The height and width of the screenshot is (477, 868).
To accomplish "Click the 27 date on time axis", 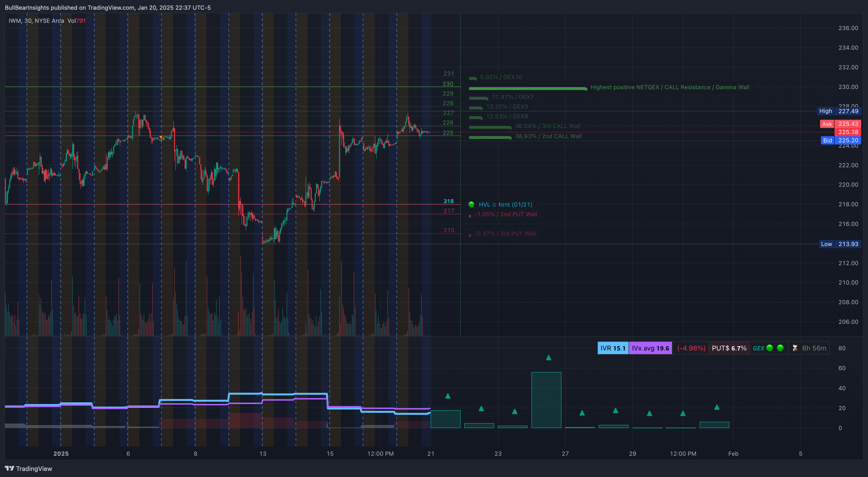I will point(565,453).
